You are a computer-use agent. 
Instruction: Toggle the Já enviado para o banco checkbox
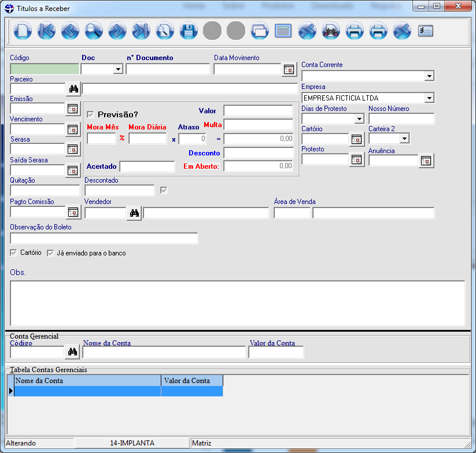(x=50, y=253)
